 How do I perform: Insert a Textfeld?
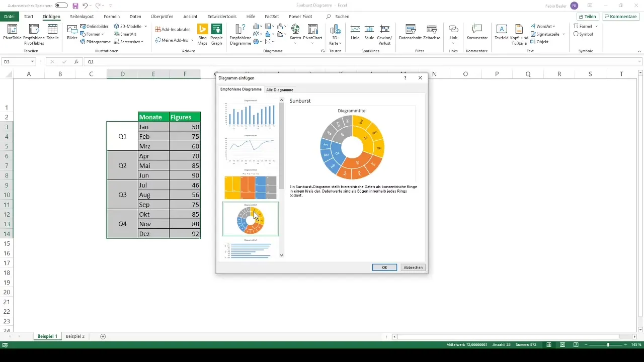pyautogui.click(x=502, y=32)
